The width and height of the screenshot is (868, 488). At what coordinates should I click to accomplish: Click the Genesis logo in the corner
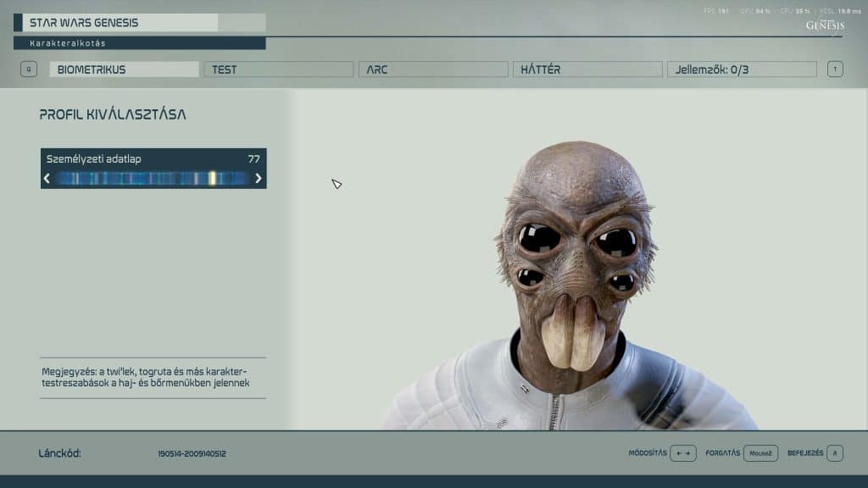coord(825,25)
